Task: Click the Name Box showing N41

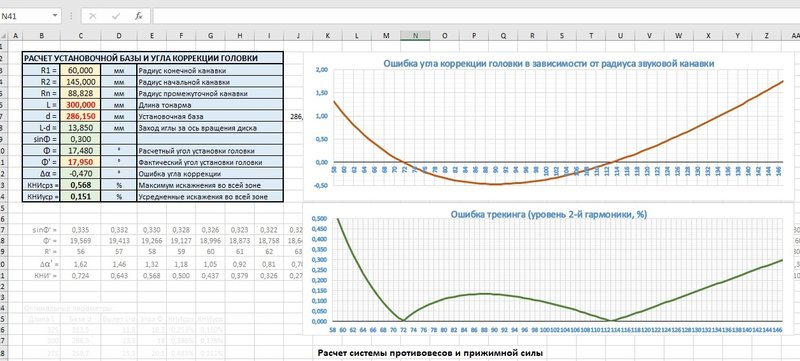Action: tap(26, 16)
